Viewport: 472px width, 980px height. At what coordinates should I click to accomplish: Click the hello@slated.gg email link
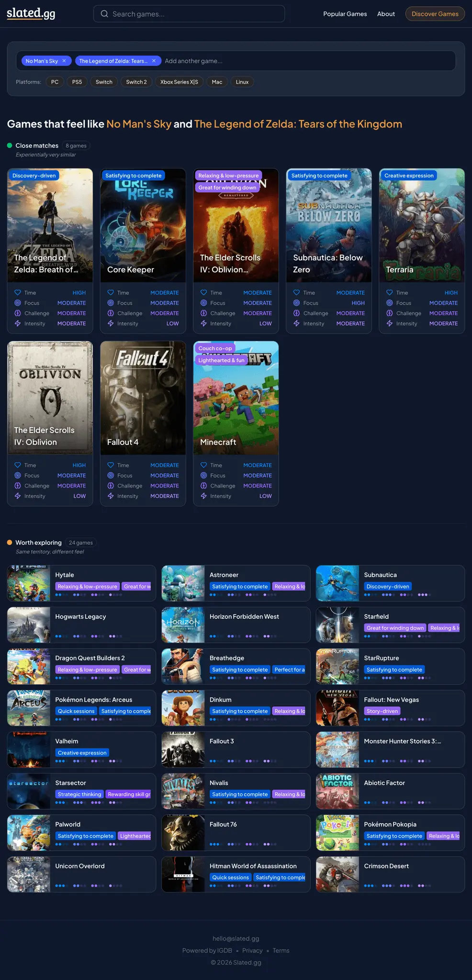click(x=236, y=938)
